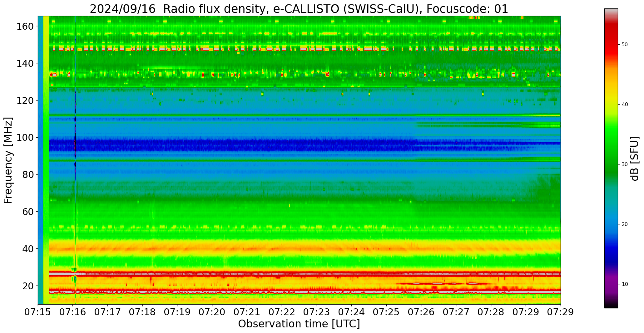Click the 80 frequency tick label

pyautogui.click(x=28, y=174)
